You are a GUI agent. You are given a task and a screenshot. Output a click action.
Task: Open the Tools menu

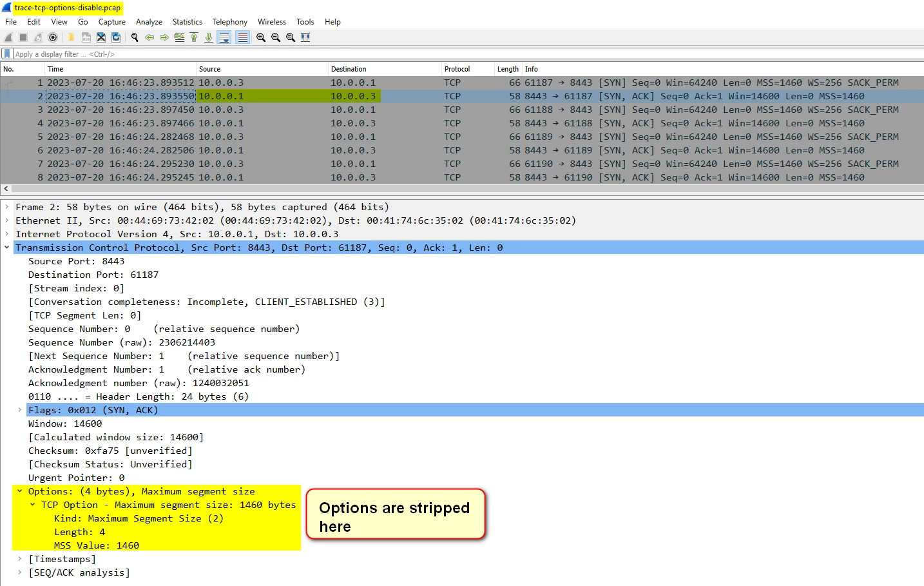[305, 22]
